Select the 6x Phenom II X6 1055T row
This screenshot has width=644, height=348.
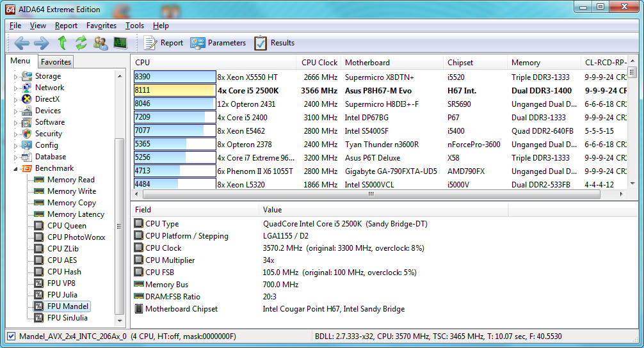(x=380, y=171)
